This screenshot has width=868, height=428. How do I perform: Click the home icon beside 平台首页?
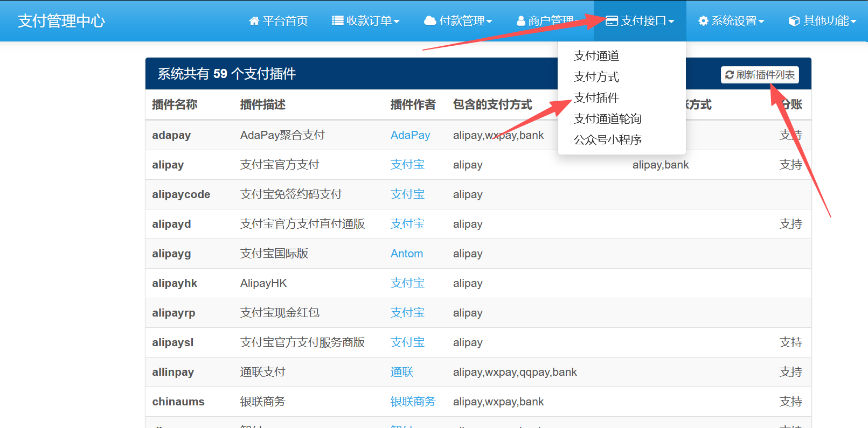(x=254, y=21)
